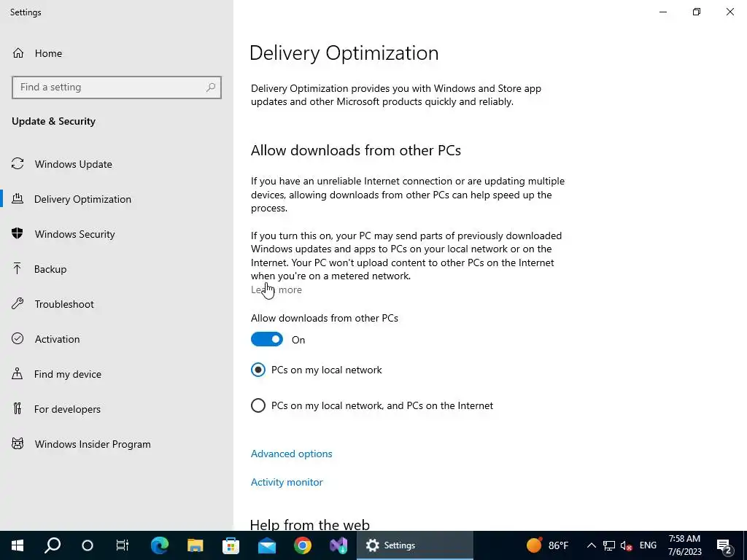Viewport: 747px width, 560px height.
Task: Click the Windows Insider Program cat icon
Action: tap(18, 444)
